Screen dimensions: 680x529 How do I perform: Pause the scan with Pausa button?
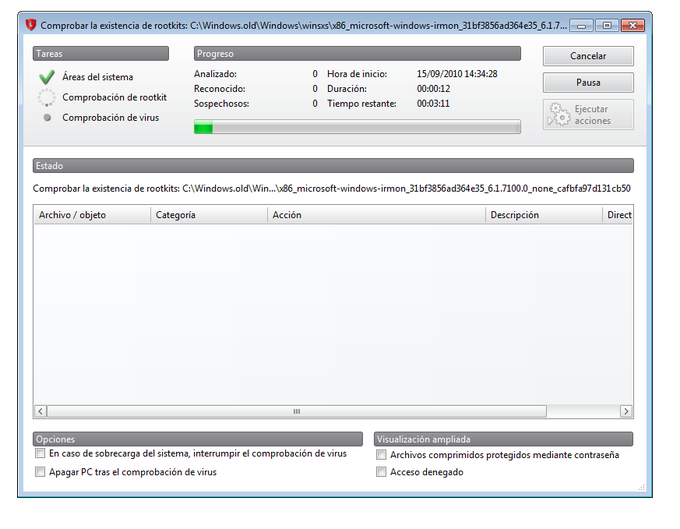pos(588,82)
